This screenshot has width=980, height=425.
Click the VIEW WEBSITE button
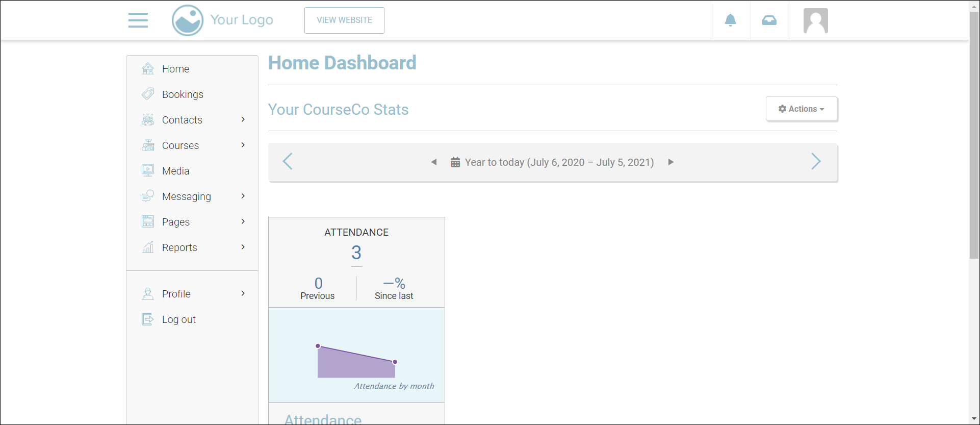[x=344, y=20]
